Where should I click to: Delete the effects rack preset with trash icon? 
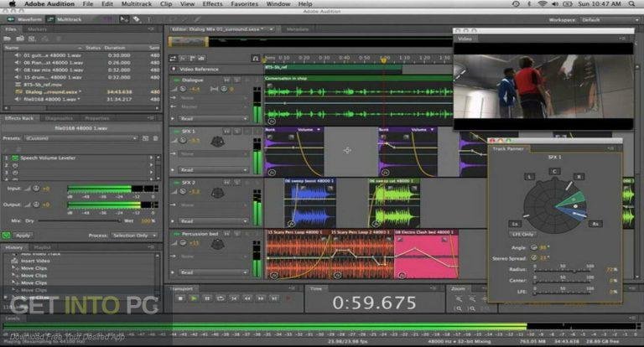(x=156, y=138)
